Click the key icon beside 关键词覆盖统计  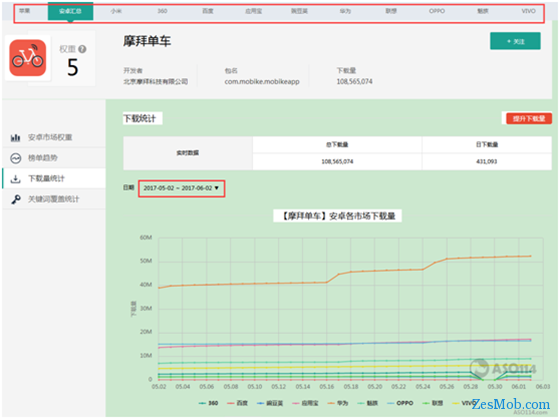[x=15, y=199]
